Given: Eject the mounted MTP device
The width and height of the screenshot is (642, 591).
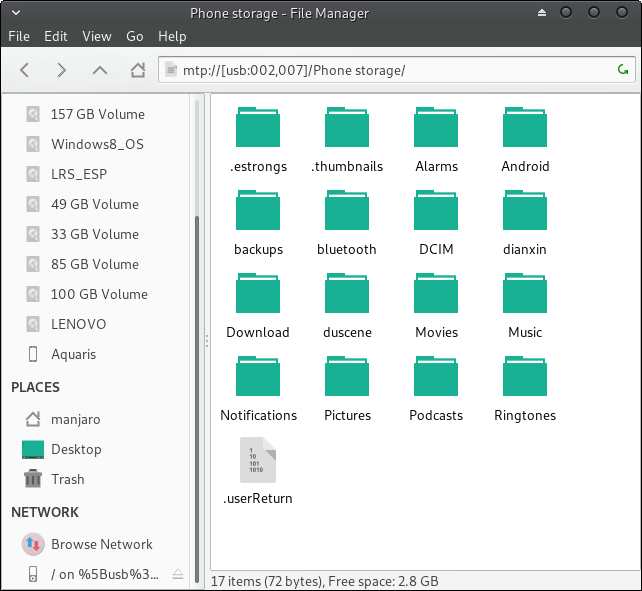Looking at the screenshot, I should [x=178, y=574].
